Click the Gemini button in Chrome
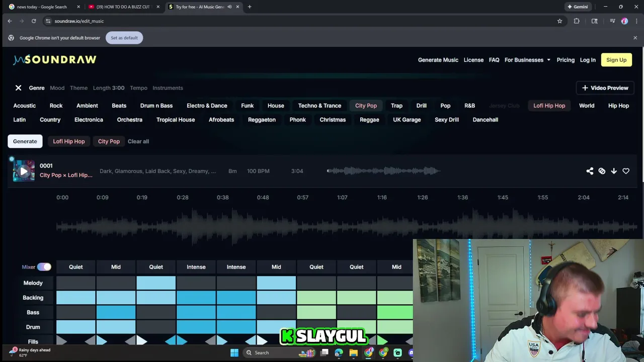Image resolution: width=644 pixels, height=362 pixels. (578, 7)
